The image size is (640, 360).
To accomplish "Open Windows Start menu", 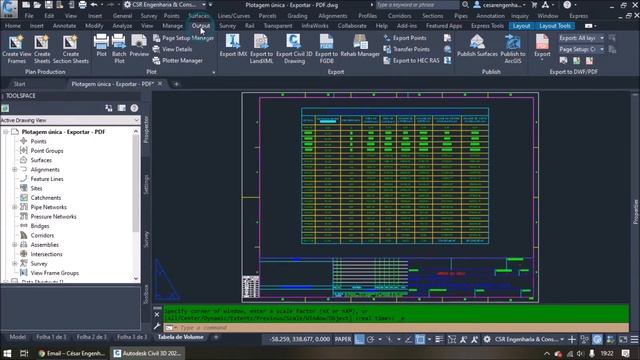I will [7, 353].
